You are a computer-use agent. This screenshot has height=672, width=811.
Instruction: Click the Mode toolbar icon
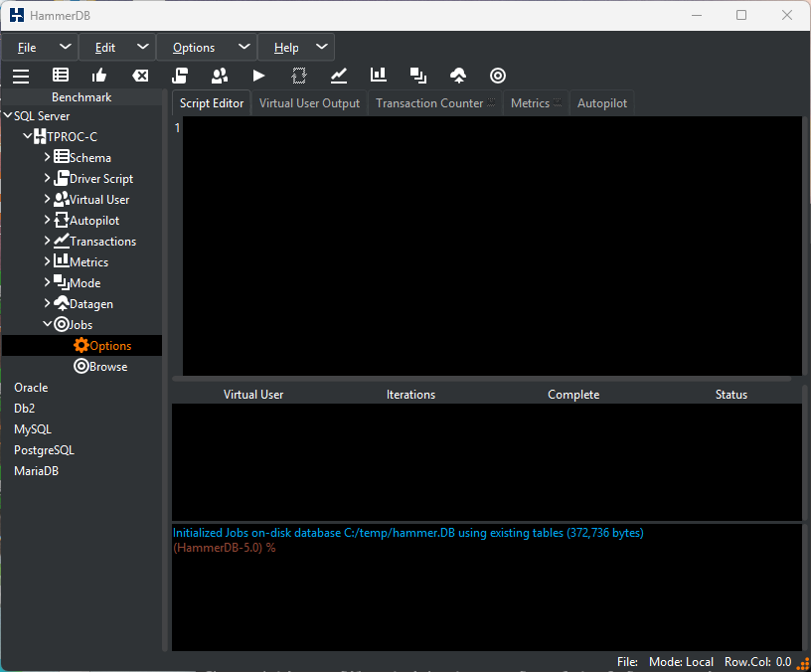(x=418, y=76)
